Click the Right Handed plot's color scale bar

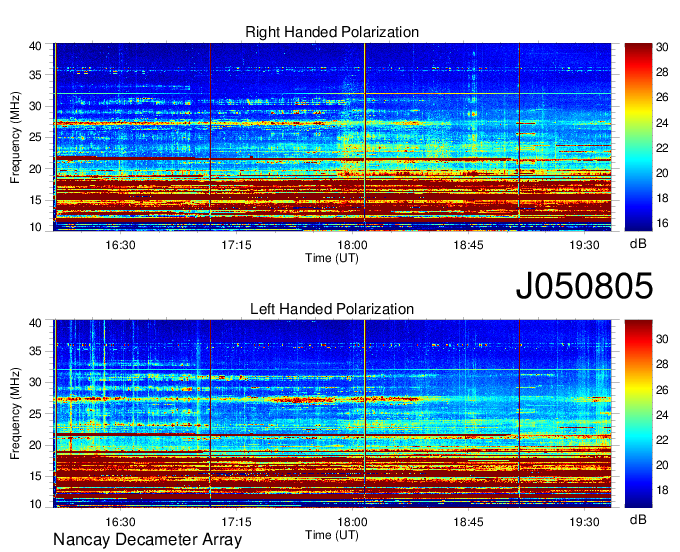(638, 137)
